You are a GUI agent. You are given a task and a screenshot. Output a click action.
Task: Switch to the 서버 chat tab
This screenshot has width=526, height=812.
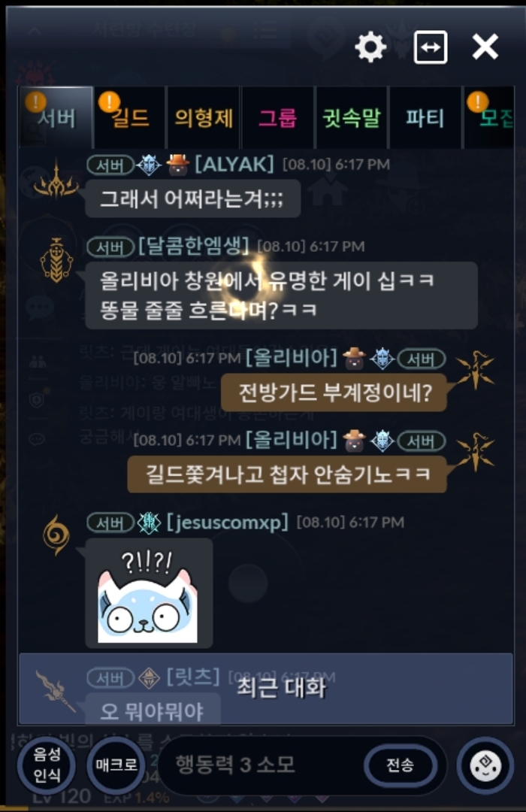56,118
